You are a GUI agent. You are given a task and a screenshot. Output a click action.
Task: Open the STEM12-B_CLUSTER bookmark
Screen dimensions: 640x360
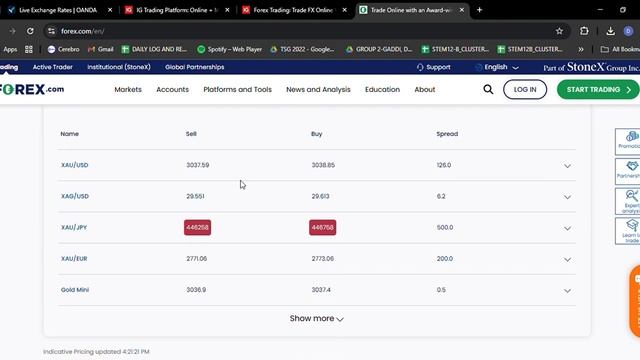pos(455,49)
